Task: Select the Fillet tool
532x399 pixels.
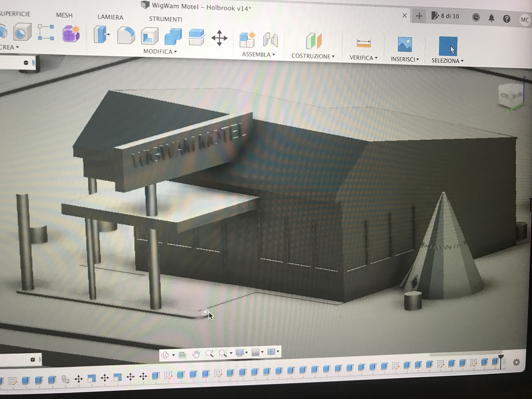Action: click(x=126, y=35)
